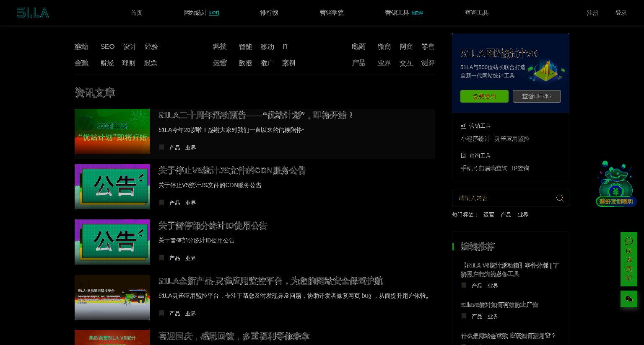The height and width of the screenshot is (345, 644).
Task: Click the green 免费使用 button
Action: pyautogui.click(x=484, y=96)
